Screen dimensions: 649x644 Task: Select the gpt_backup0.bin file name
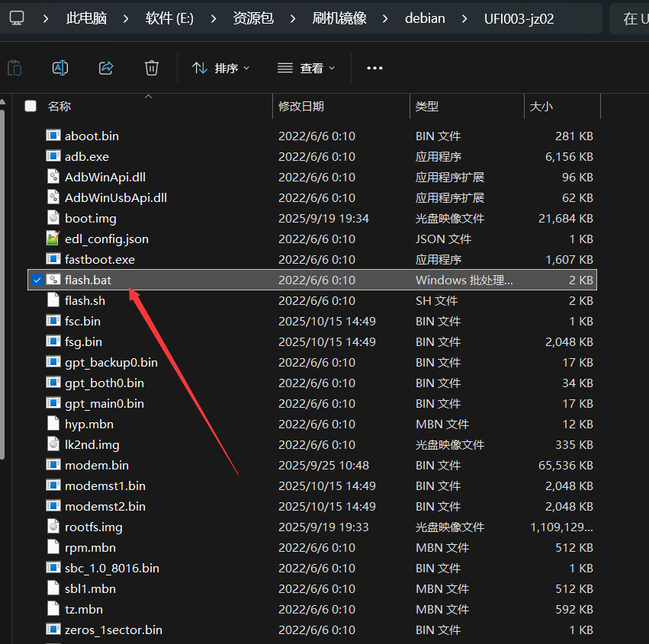pyautogui.click(x=111, y=362)
